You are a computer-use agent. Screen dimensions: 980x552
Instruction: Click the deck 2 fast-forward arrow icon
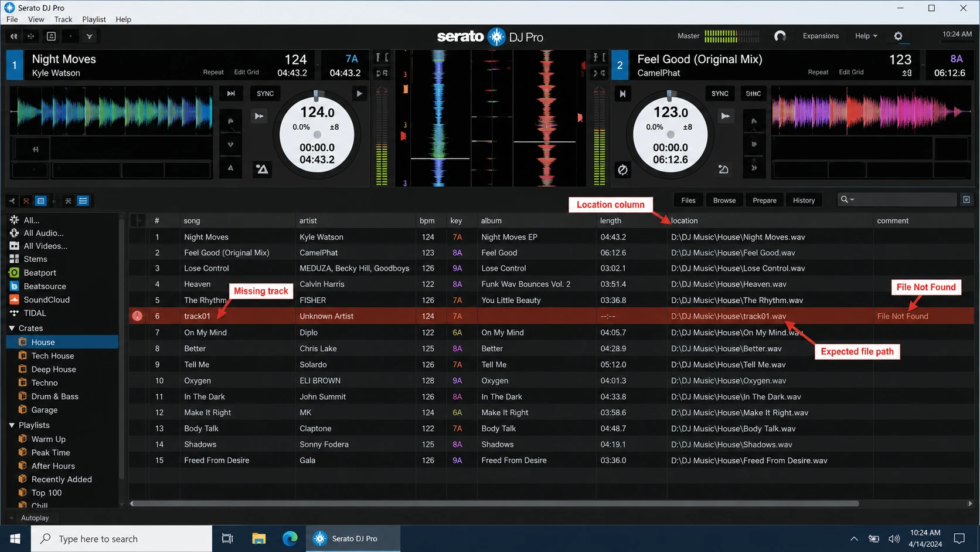click(725, 116)
